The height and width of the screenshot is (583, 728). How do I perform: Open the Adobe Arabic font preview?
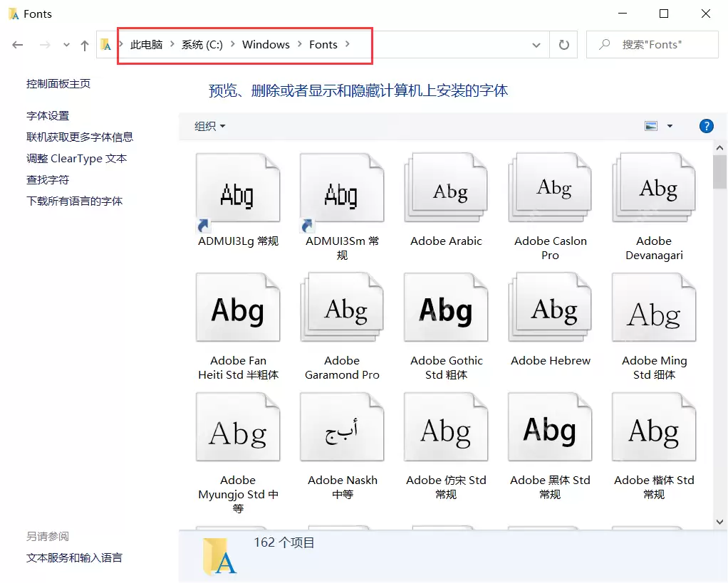tap(445, 189)
